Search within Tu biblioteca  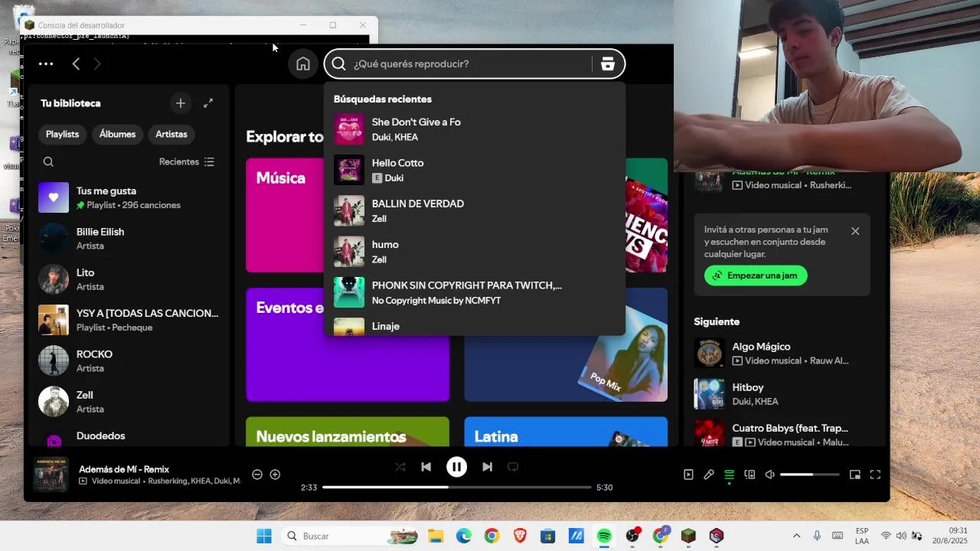(48, 161)
